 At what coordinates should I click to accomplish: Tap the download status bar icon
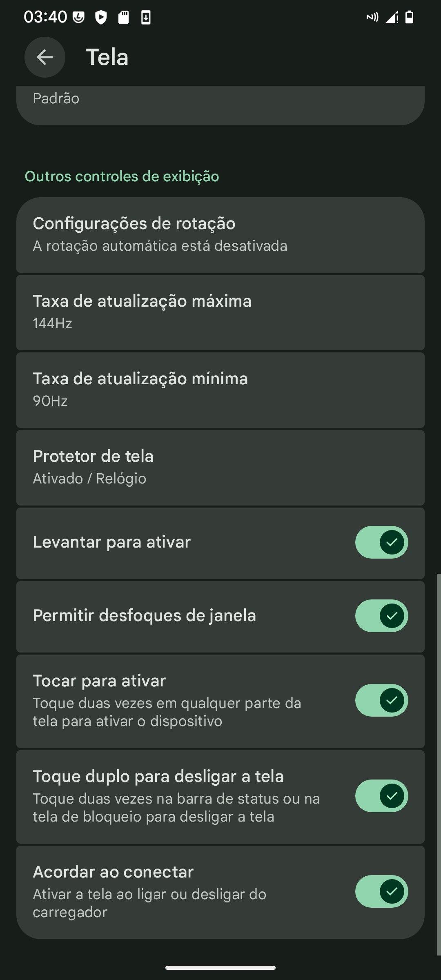[x=146, y=17]
